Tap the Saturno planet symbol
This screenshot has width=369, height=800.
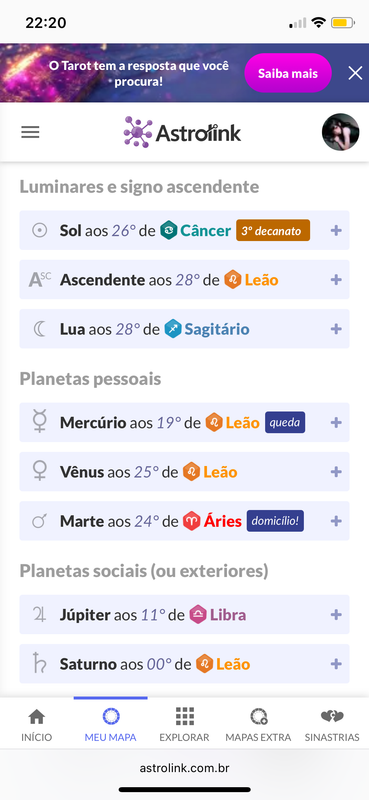point(39,664)
